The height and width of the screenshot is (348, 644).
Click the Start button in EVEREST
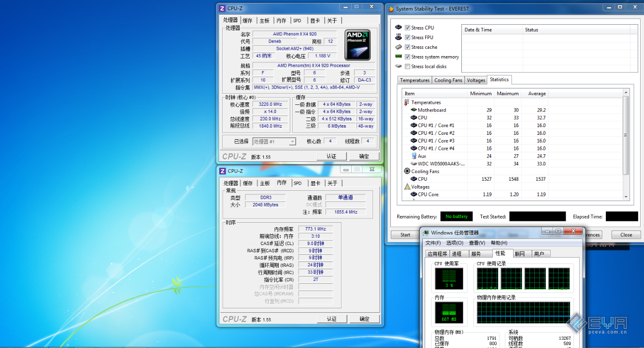click(405, 235)
